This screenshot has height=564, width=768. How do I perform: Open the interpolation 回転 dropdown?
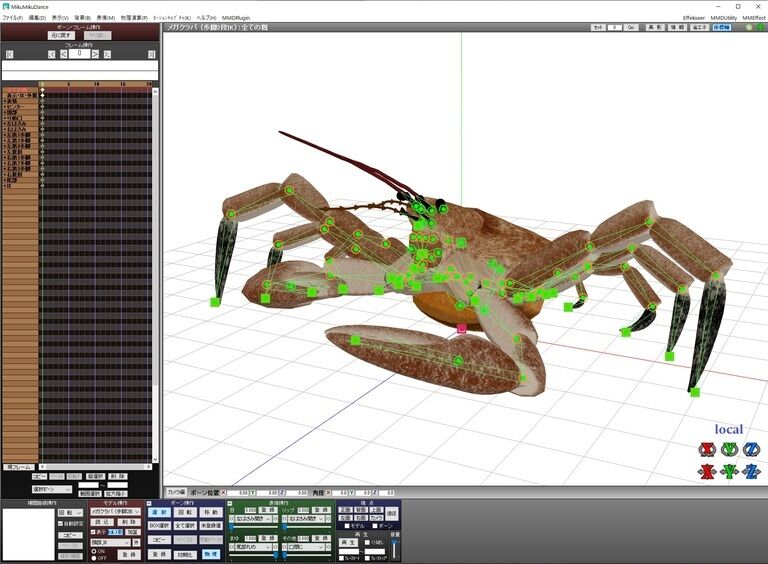coord(71,513)
